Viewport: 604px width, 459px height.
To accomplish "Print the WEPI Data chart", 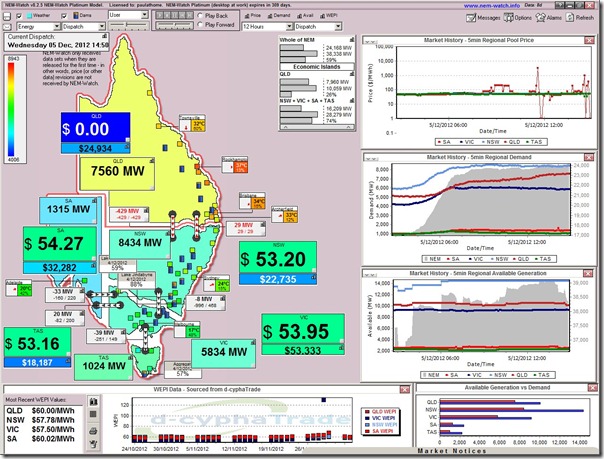I will click(x=93, y=431).
